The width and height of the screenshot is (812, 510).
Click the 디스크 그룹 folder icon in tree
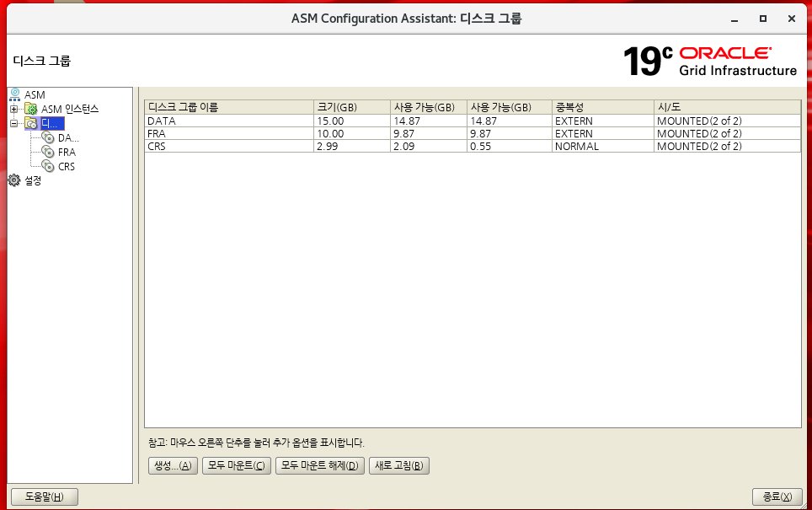tap(31, 123)
